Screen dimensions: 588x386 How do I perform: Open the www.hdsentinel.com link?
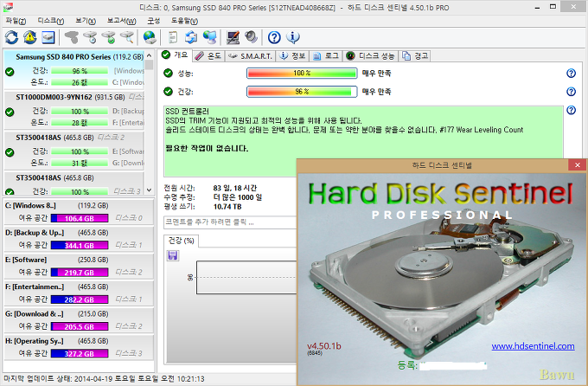click(x=533, y=346)
